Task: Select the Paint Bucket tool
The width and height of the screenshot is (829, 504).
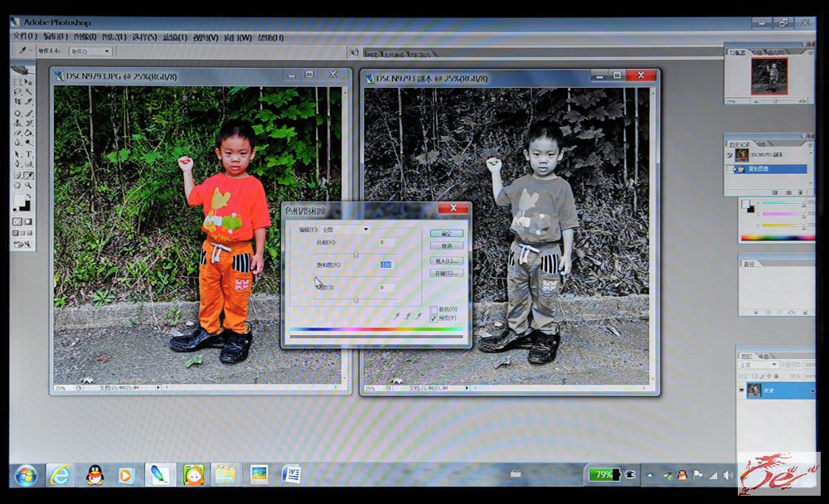Action: point(28,133)
